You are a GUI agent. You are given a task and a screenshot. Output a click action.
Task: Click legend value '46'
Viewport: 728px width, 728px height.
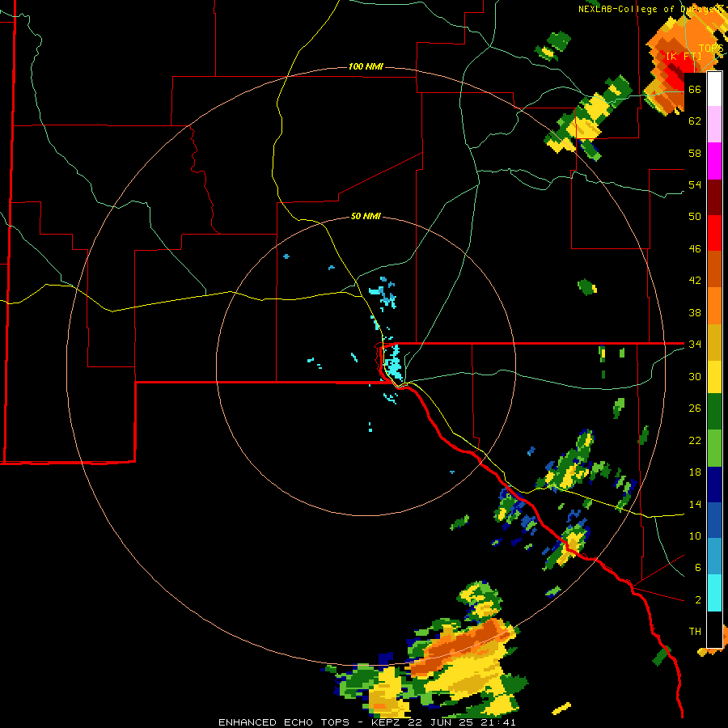(x=695, y=249)
